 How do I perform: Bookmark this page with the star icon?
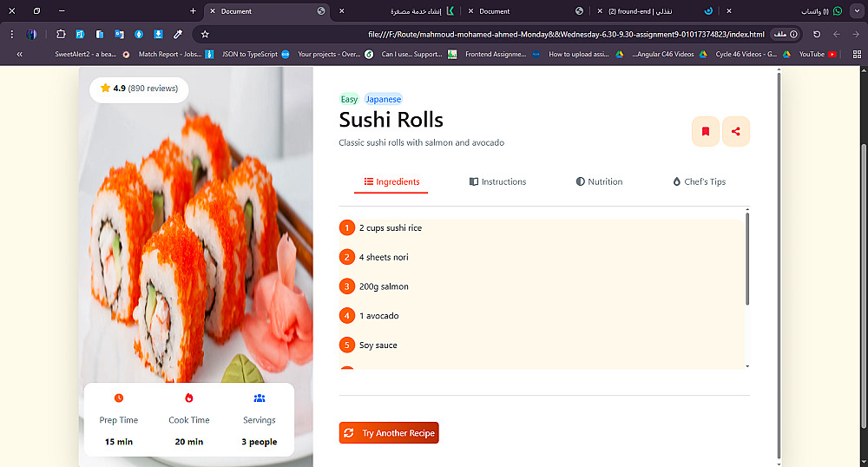pos(205,35)
